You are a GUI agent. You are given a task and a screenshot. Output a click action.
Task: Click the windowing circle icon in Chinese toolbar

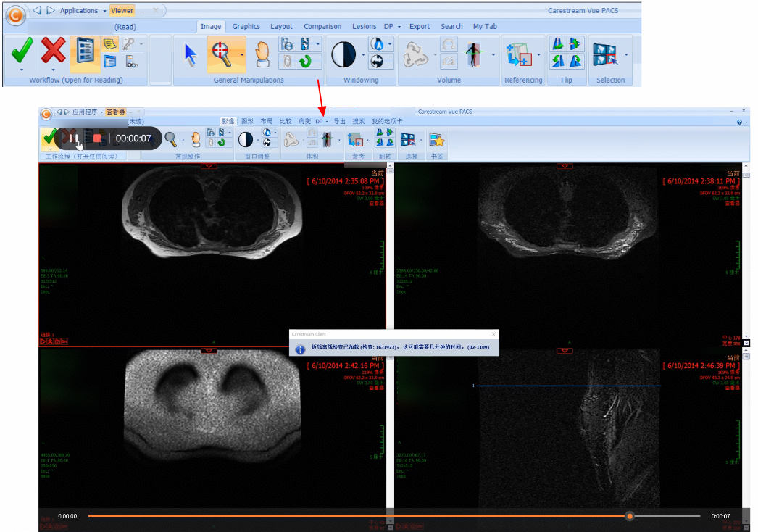coord(246,140)
